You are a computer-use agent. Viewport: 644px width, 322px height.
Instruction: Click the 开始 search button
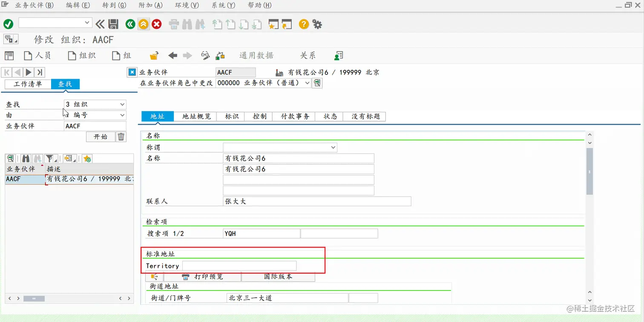[100, 137]
